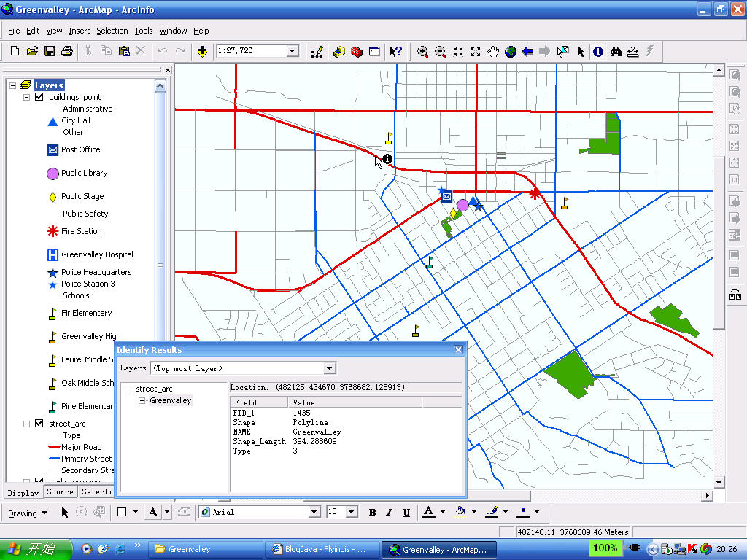Open the File menu
This screenshot has height=560, width=747.
(x=14, y=31)
